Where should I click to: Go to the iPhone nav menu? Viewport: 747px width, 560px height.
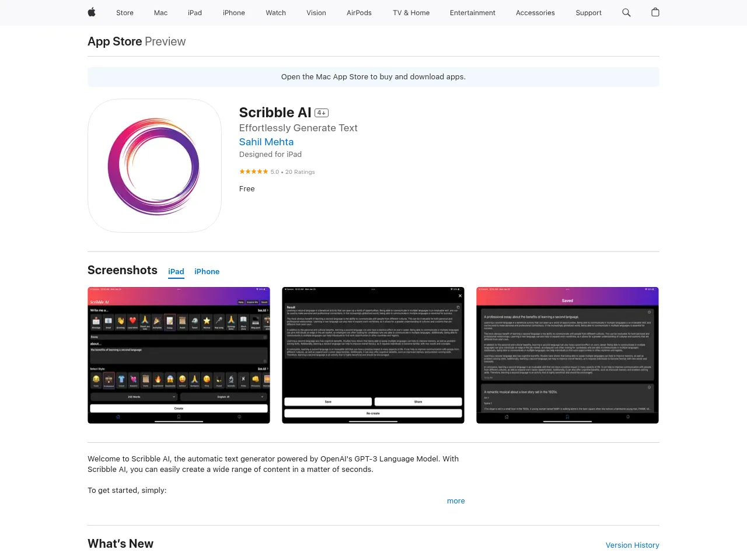tap(233, 12)
